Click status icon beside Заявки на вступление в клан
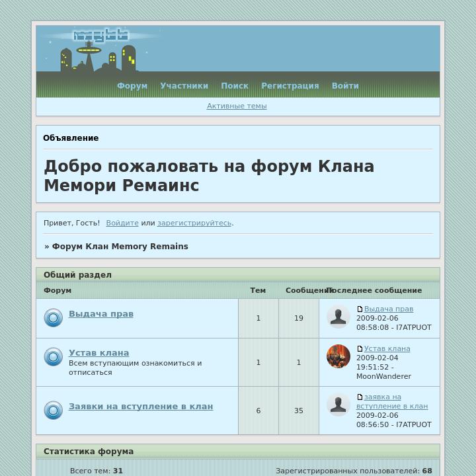This screenshot has width=476, height=476. [x=53, y=410]
